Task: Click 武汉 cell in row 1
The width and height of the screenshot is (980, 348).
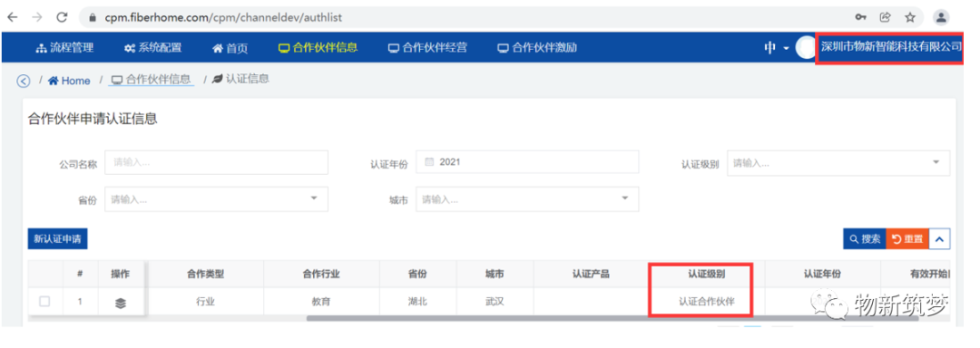Action: [x=495, y=302]
